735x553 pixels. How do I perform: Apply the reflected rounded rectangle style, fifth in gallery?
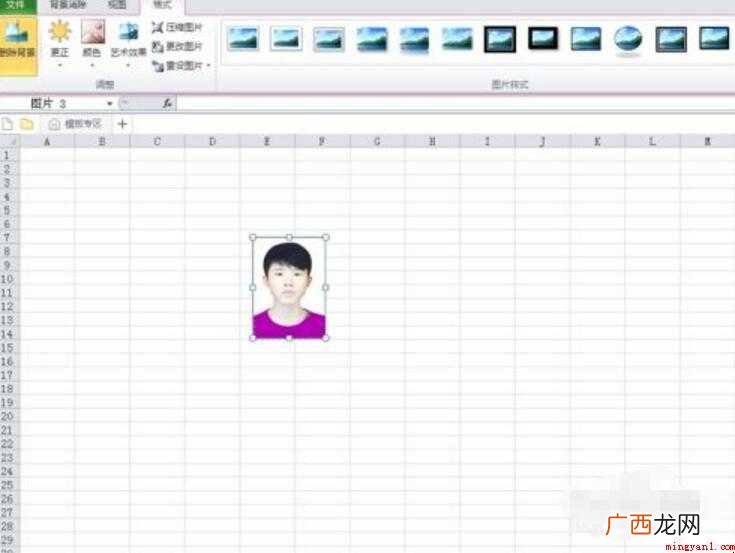coord(414,39)
